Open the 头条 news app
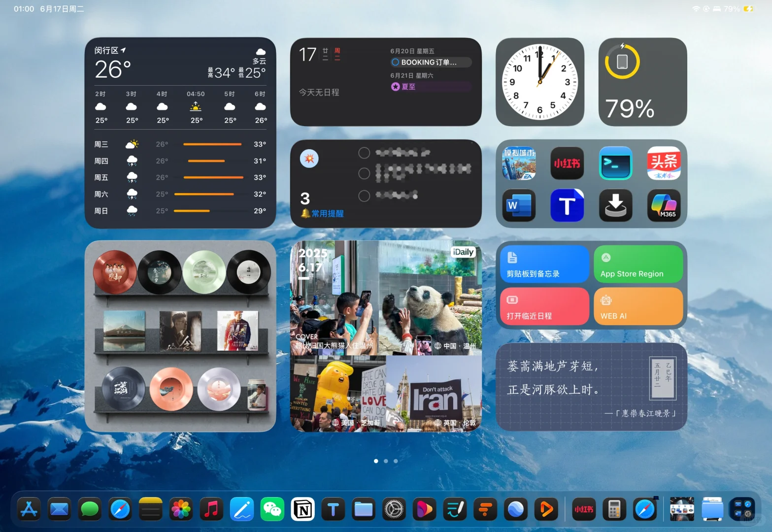 [664, 163]
